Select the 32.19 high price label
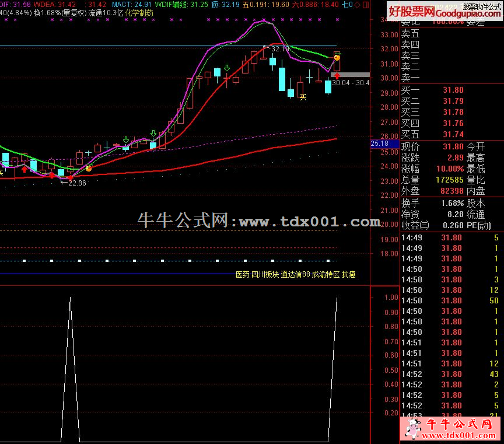Viewport: 504px width, 444px height. (280, 49)
